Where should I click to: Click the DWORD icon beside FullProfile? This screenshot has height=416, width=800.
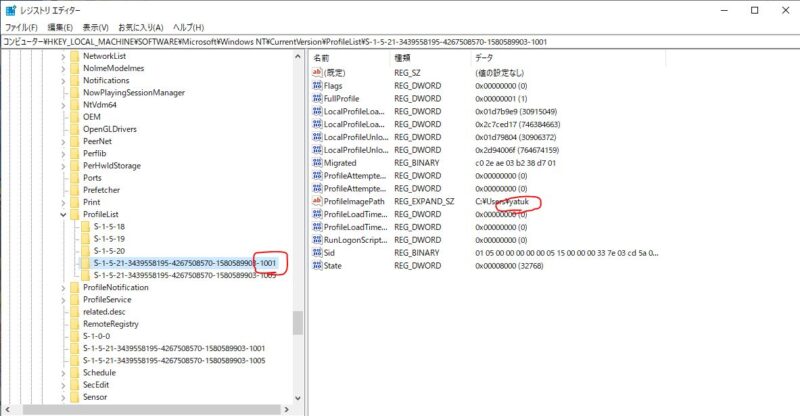(x=317, y=98)
